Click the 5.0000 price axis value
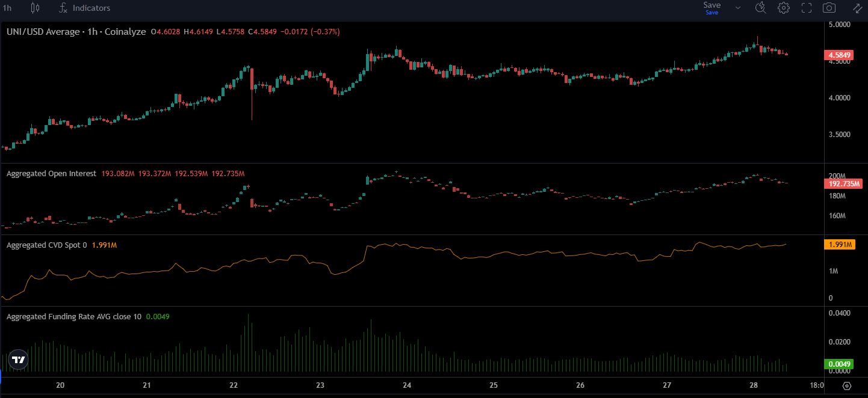868x398 pixels. 839,25
